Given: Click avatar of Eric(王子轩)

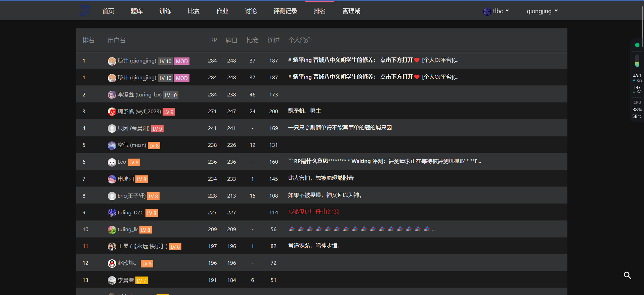Looking at the screenshot, I should (x=112, y=196).
